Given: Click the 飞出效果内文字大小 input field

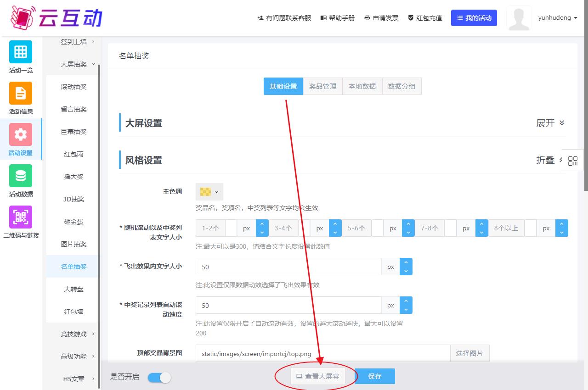Looking at the screenshot, I should click(x=288, y=267).
